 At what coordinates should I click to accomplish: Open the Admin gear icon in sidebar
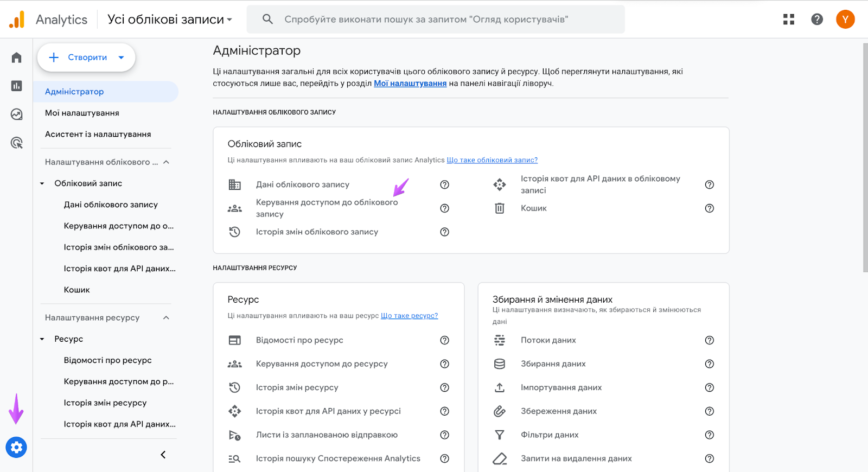[16, 448]
